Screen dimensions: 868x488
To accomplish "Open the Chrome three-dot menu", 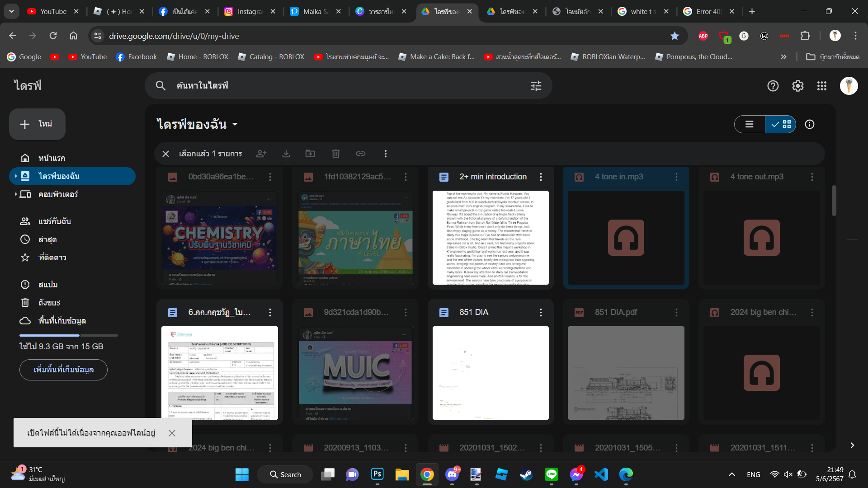I will point(855,36).
